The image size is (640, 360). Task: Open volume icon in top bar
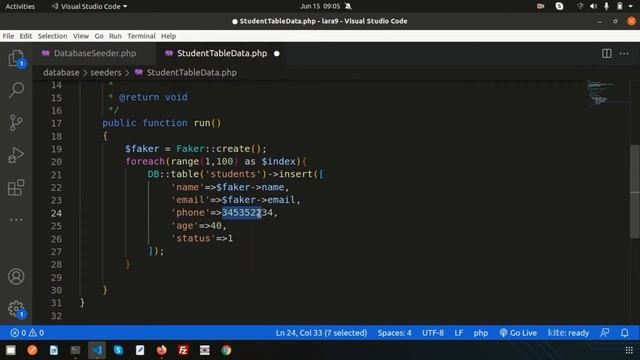(593, 6)
